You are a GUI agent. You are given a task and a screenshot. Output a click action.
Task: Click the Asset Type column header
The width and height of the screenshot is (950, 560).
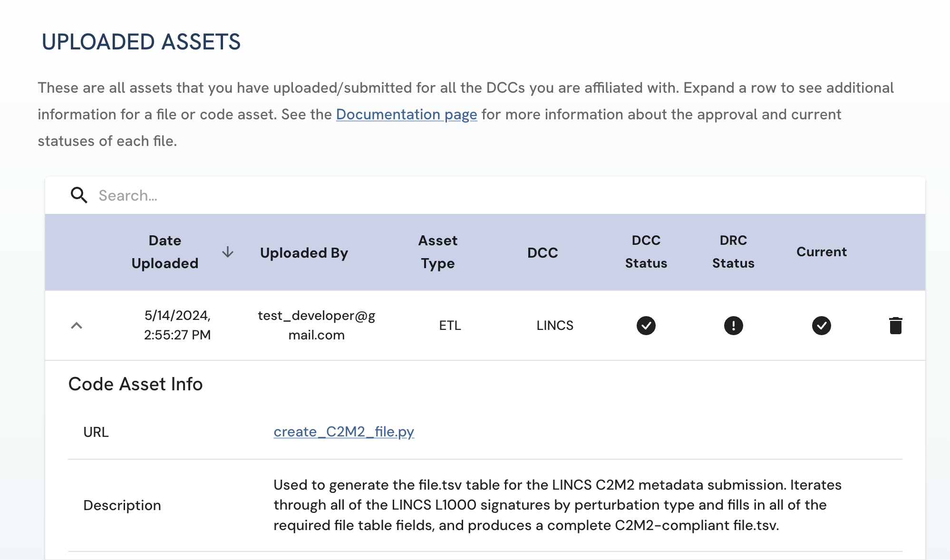tap(437, 252)
